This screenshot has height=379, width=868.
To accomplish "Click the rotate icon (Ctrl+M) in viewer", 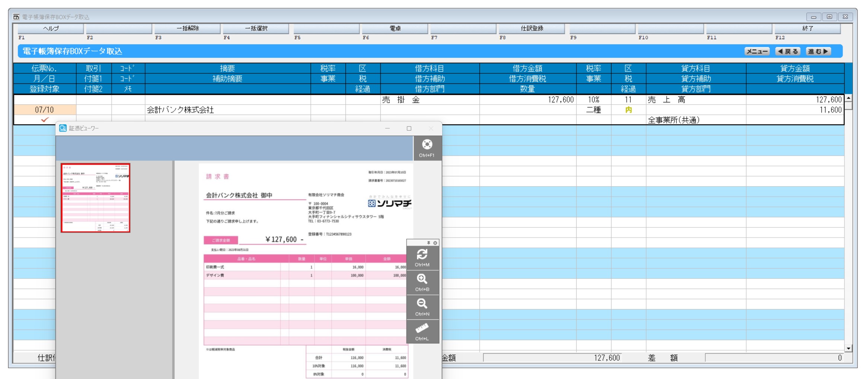I will tap(422, 258).
